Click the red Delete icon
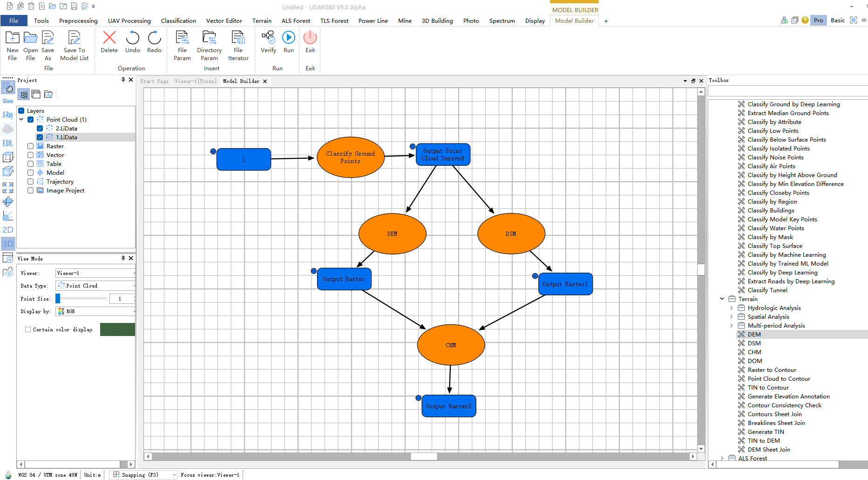This screenshot has width=868, height=480. click(109, 38)
